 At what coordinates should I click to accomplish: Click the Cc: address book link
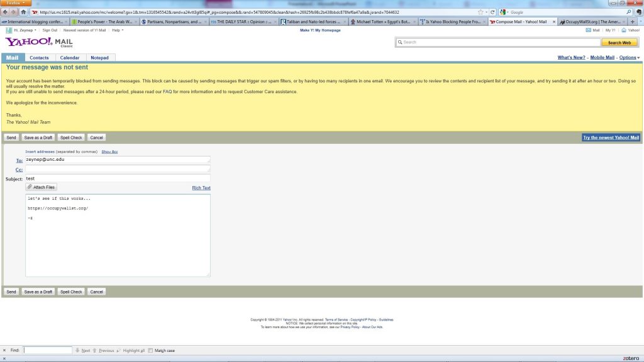(x=19, y=170)
